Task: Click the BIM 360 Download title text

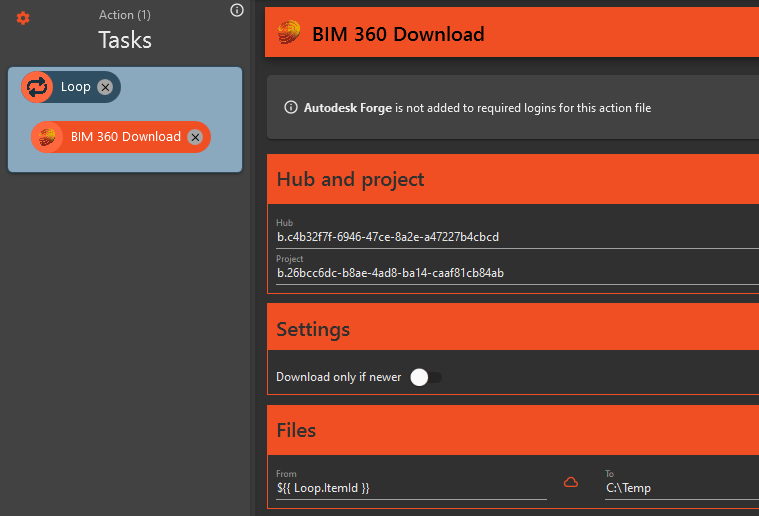Action: coord(398,34)
